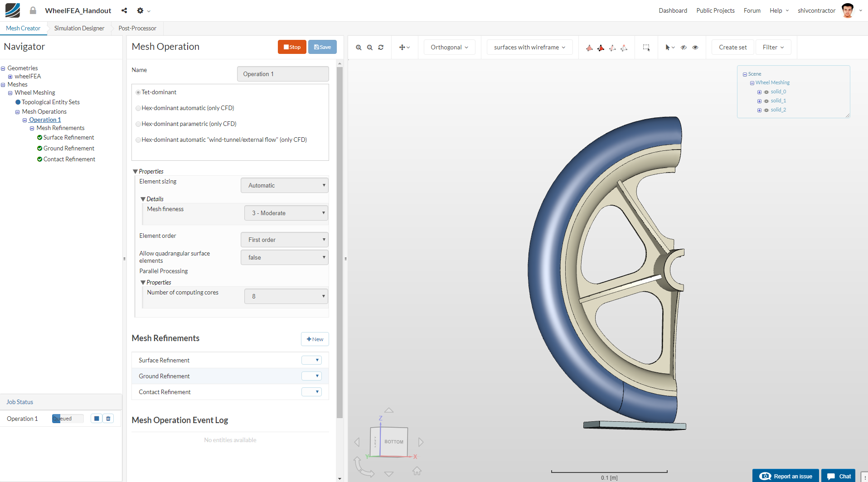
Task: Click the Operation 1 name input field
Action: [283, 74]
